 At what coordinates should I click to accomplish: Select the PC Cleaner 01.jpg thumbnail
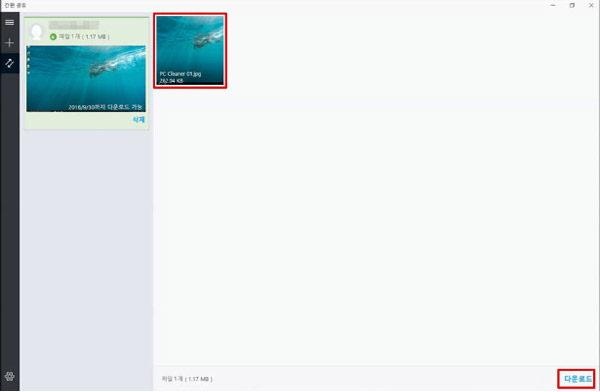click(x=190, y=50)
